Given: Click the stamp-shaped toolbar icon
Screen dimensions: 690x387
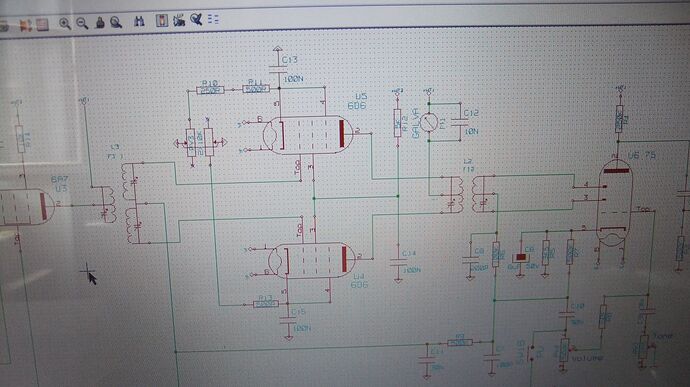Looking at the screenshot, I should coord(100,22).
